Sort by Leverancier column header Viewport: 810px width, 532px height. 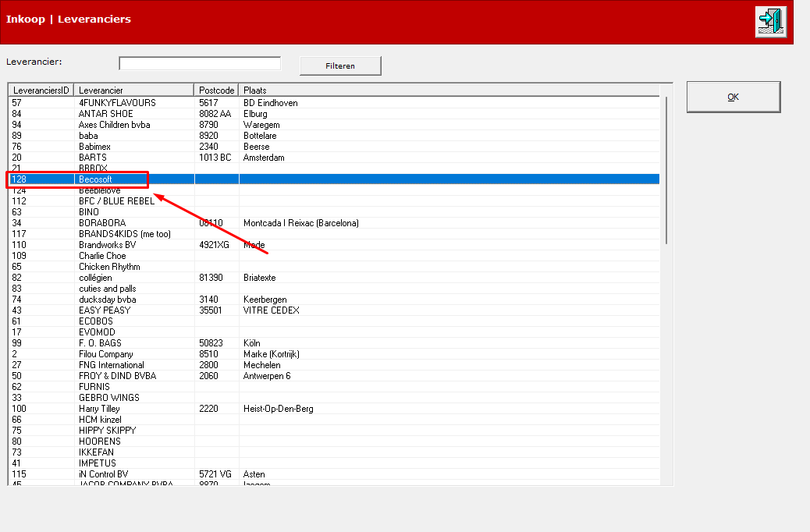(133, 90)
